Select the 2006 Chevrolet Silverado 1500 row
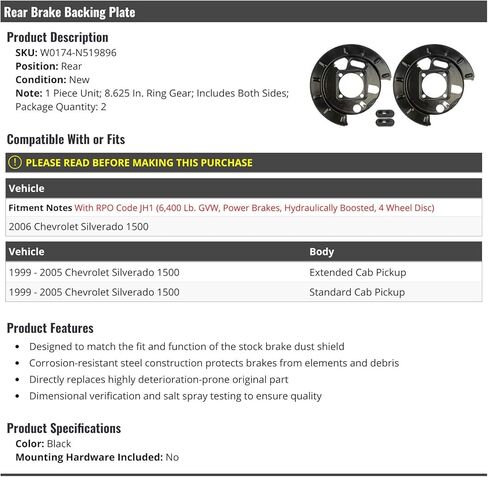This screenshot has height=477, width=488. [244, 226]
